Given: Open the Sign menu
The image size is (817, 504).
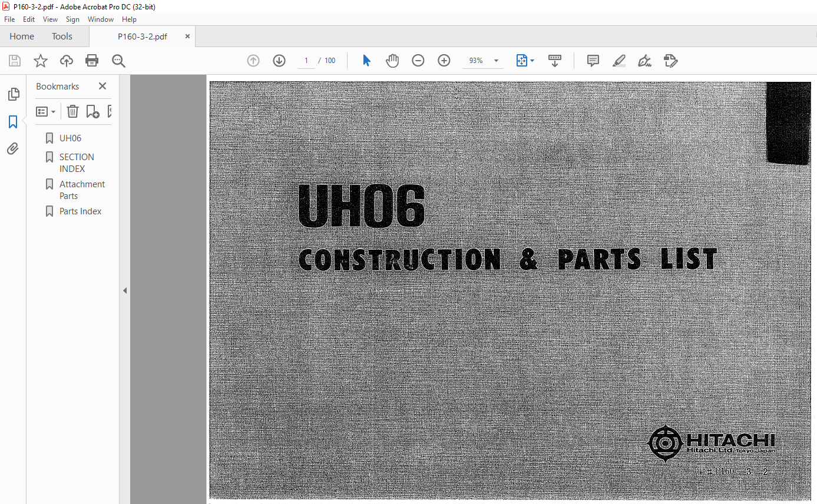Looking at the screenshot, I should click(x=72, y=19).
